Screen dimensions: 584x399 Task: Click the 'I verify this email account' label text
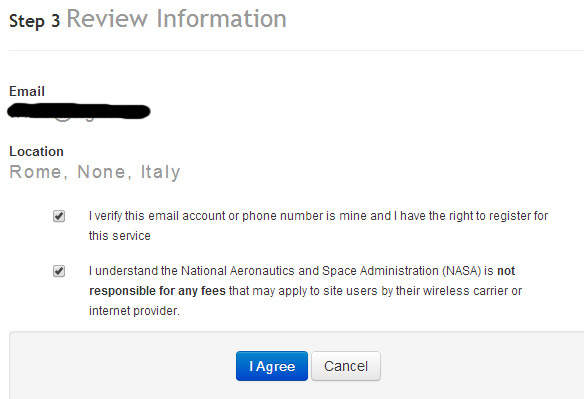point(318,226)
